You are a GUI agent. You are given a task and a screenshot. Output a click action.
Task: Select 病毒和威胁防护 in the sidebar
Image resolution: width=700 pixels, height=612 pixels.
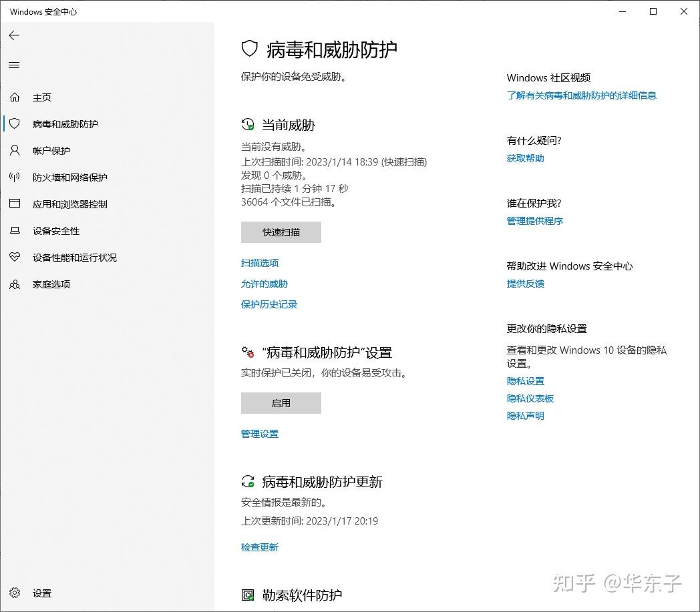pyautogui.click(x=107, y=123)
